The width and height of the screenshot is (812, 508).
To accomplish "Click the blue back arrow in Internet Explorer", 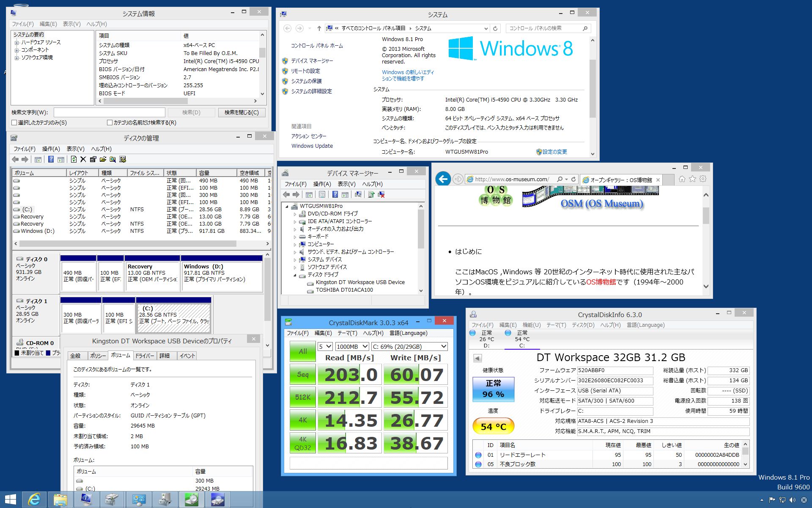I will tap(443, 179).
